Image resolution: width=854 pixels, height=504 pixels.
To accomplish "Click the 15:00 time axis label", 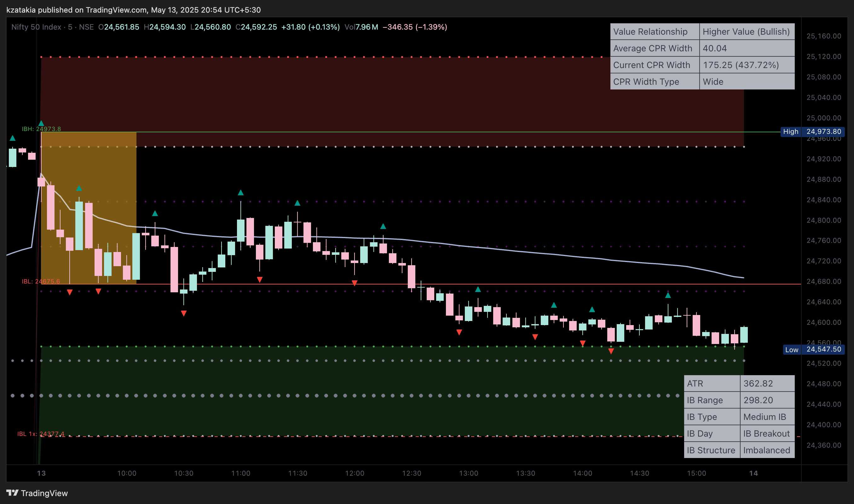I will click(697, 473).
